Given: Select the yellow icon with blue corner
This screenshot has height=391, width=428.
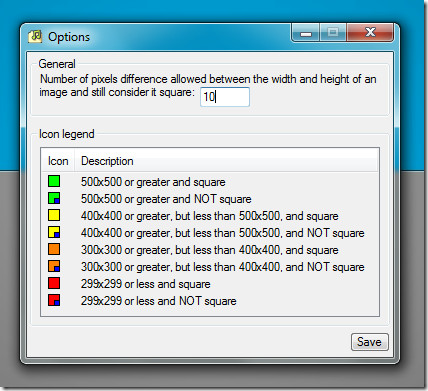Looking at the screenshot, I should [x=54, y=232].
